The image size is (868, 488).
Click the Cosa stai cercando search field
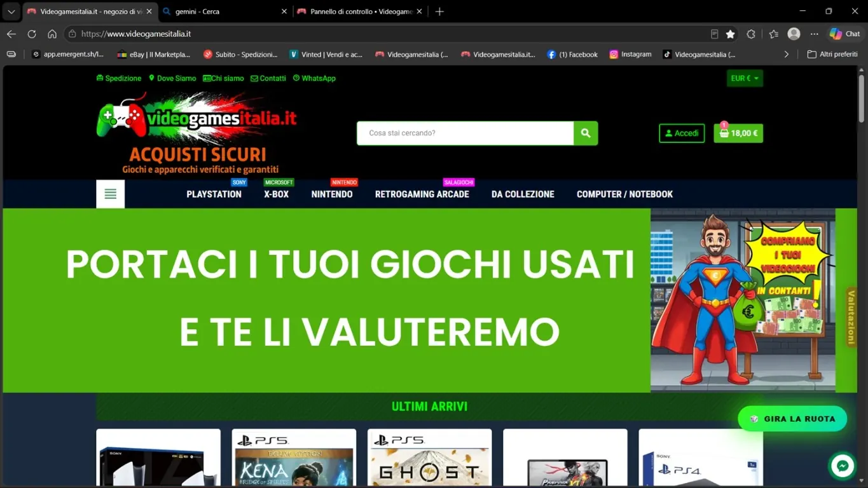(465, 133)
